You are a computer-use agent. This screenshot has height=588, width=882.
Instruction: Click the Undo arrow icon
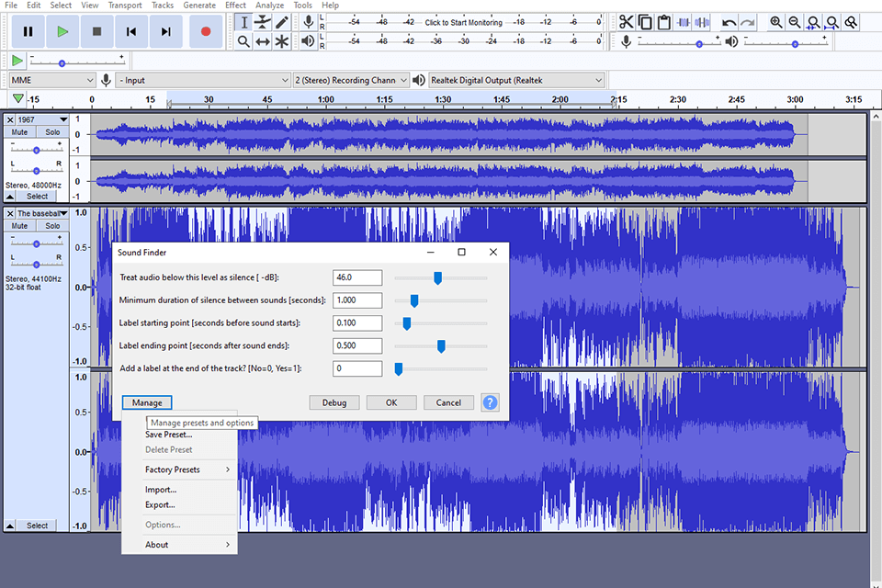click(729, 22)
